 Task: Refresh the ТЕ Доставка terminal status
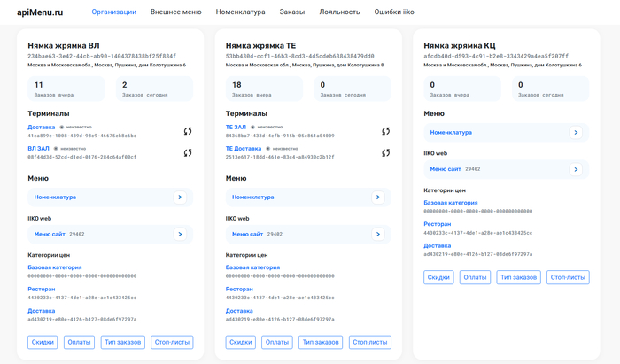[x=386, y=152]
